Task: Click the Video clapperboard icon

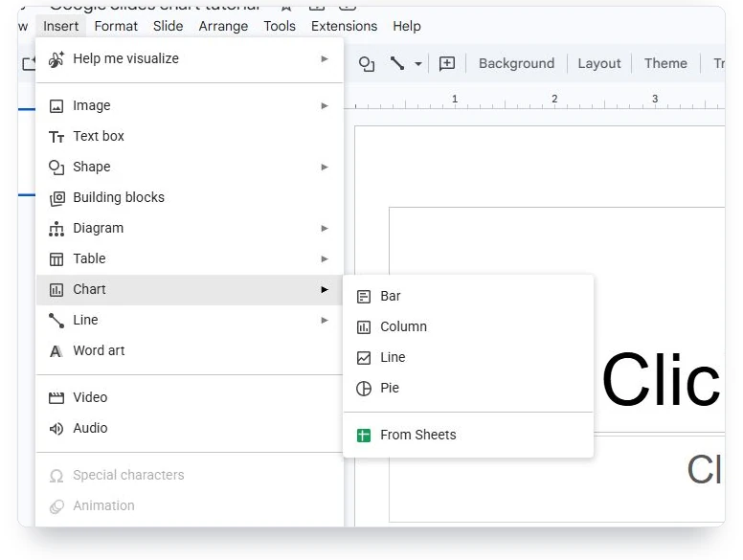Action: pos(56,398)
